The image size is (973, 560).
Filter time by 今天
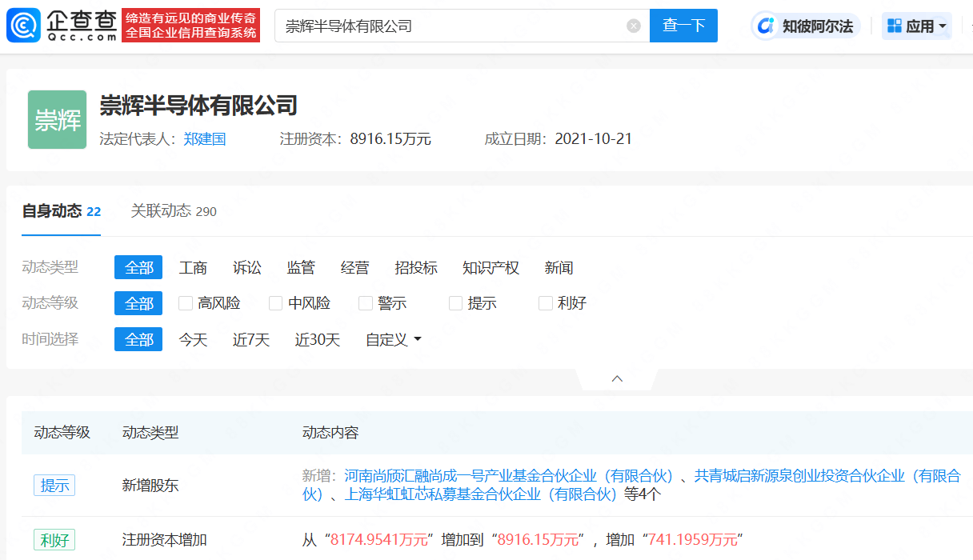193,340
